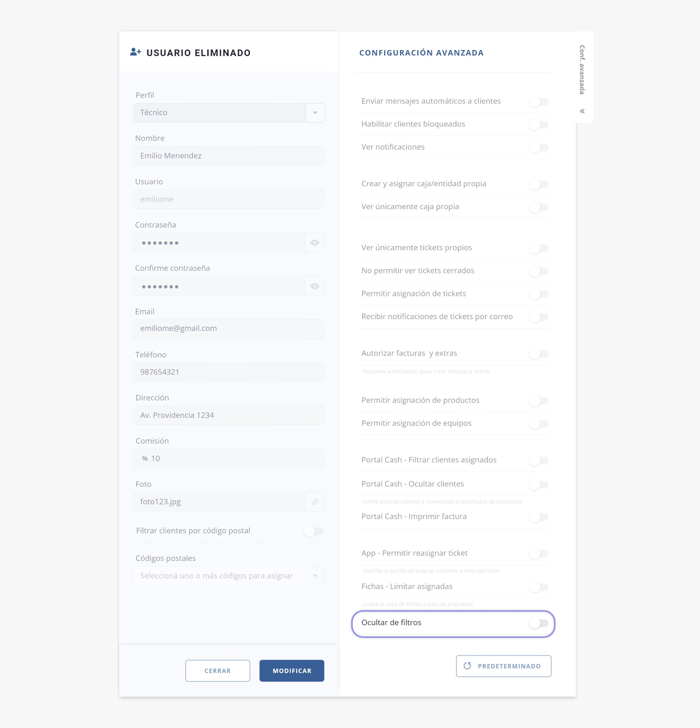Reveal Confirme contraseña using eye icon
Screen dimensions: 700x728
pyautogui.click(x=314, y=286)
